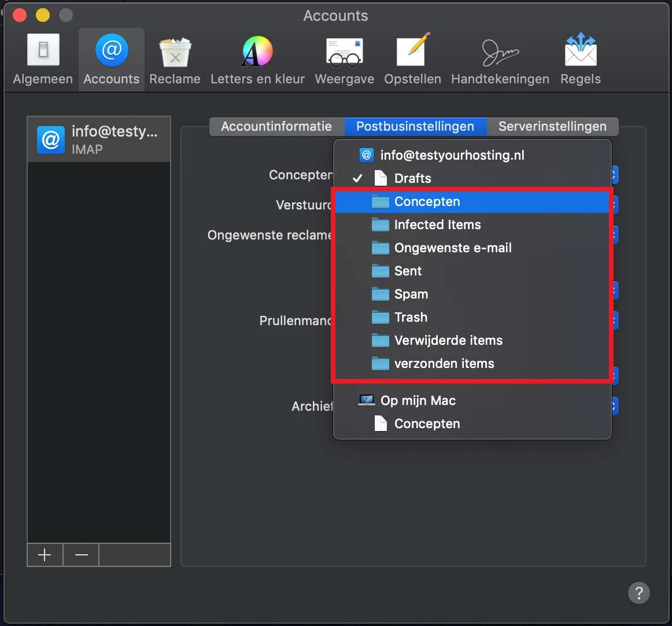Pick the Ongewenste e-mail folder

452,248
